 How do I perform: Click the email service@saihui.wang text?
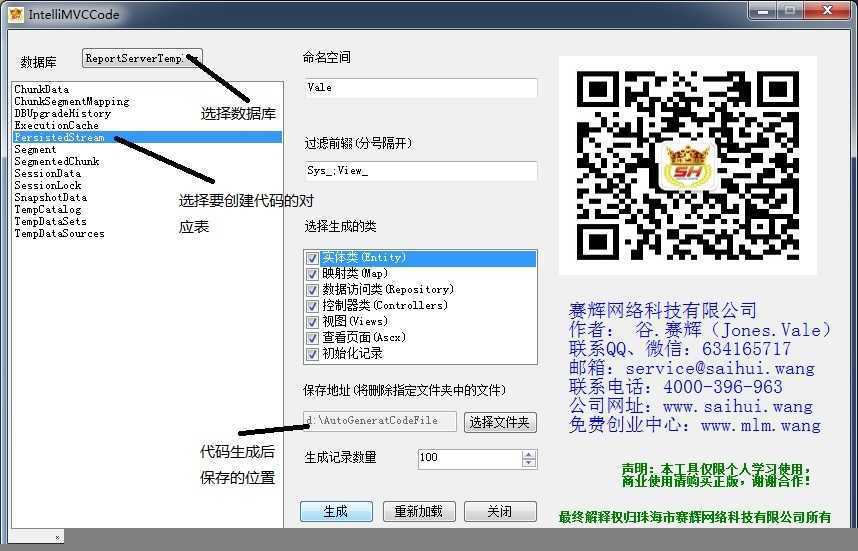tap(720, 368)
